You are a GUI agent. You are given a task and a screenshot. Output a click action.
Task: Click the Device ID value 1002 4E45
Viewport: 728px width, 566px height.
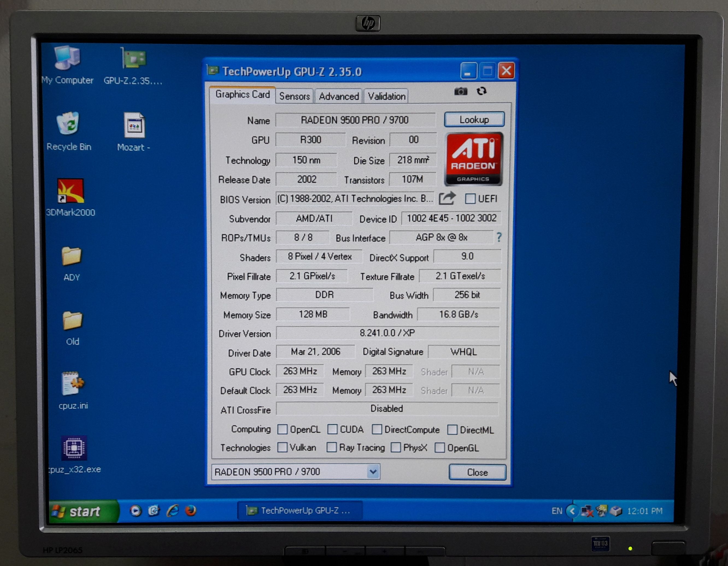click(451, 218)
